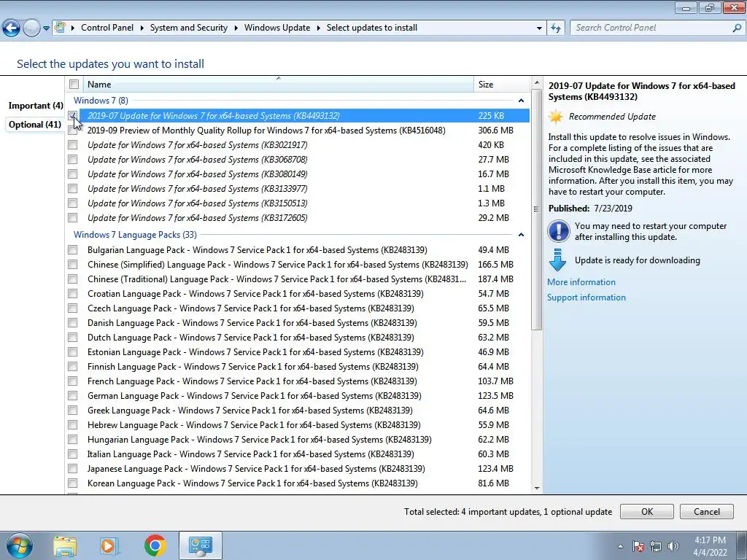747x560 pixels.
Task: Navigate to Windows Update breadcrumb
Action: [x=277, y=28]
